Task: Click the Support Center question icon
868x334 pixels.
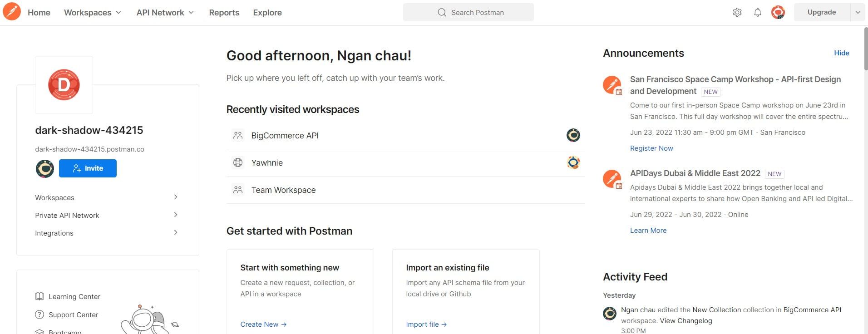Action: point(39,314)
